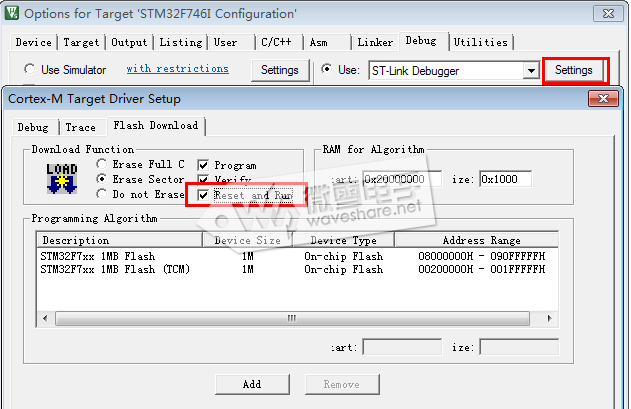Choose the Use Simulator radio button
This screenshot has height=409, width=631.
pos(30,70)
